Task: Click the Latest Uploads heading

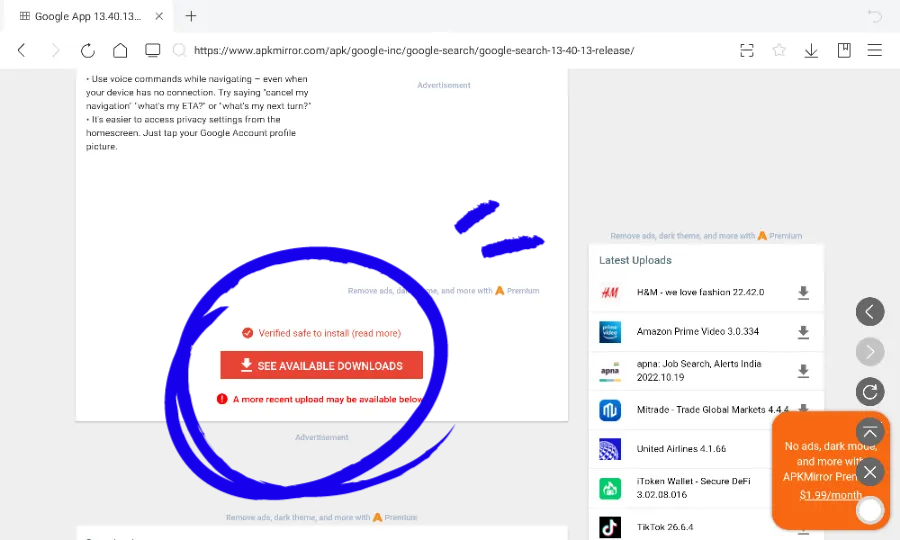Action: click(635, 260)
